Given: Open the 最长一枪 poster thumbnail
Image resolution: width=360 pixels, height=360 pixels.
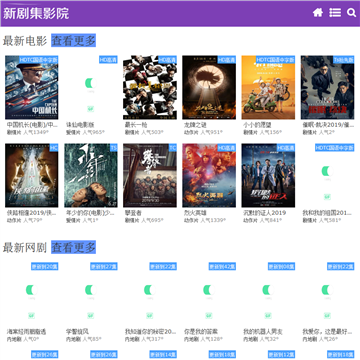Looking at the screenshot, I should coord(150,87).
